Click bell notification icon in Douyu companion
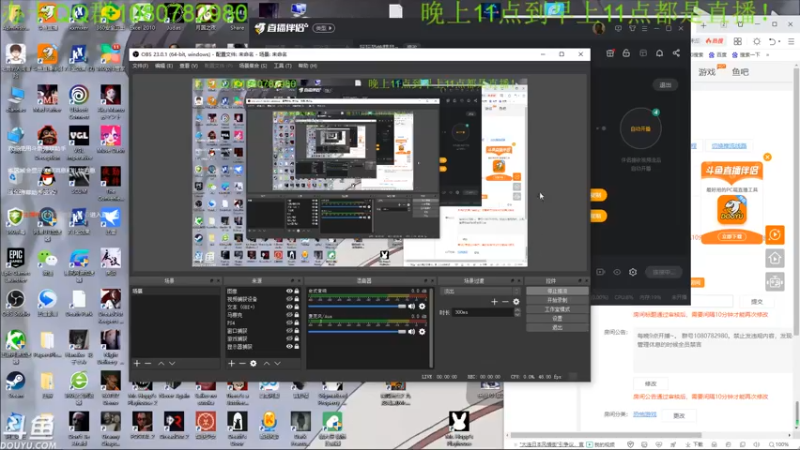The image size is (800, 450). click(659, 53)
